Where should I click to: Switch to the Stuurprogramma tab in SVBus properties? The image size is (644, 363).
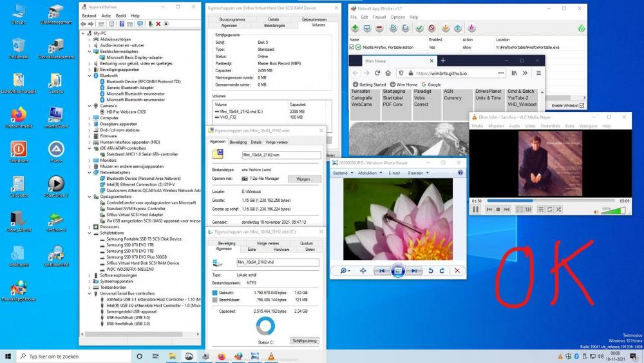tap(232, 19)
